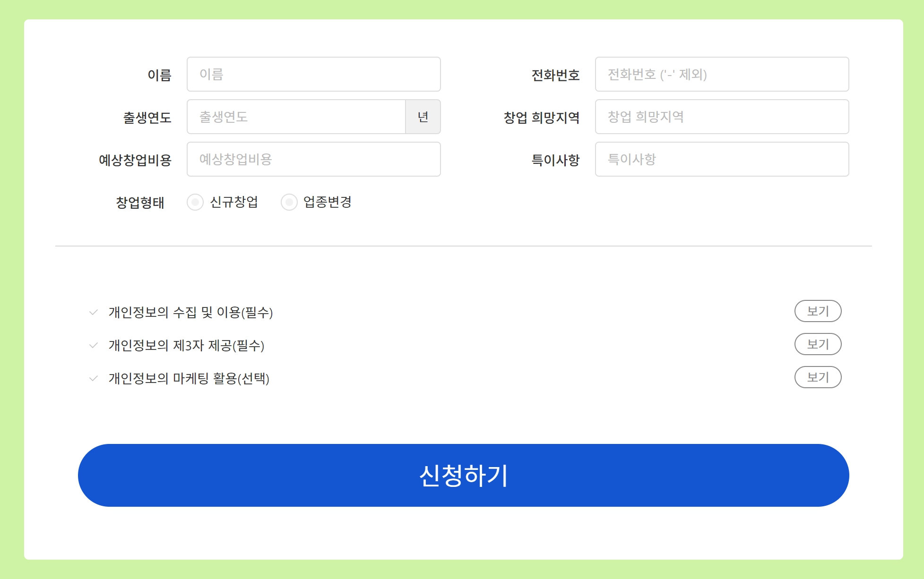The height and width of the screenshot is (579, 924).
Task: Click 개인정보의 수집 및 이용(필수) label text
Action: pyautogui.click(x=190, y=312)
